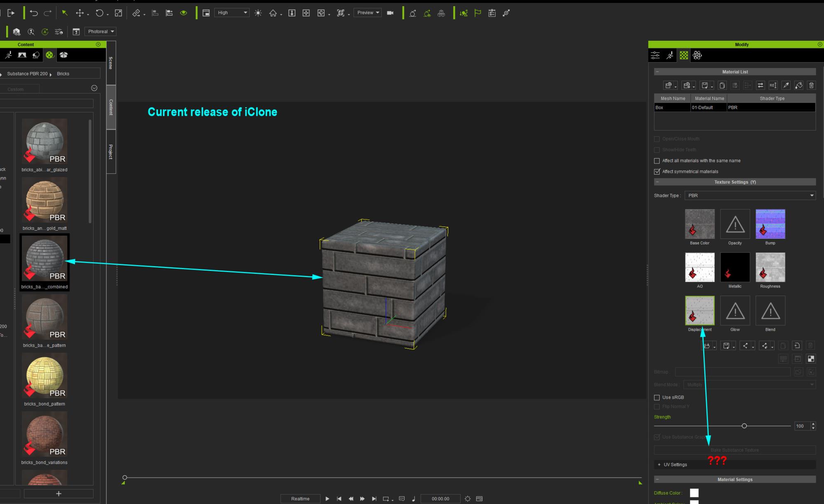Image resolution: width=824 pixels, height=504 pixels.
Task: Select the Opacity texture channel
Action: 735,224
